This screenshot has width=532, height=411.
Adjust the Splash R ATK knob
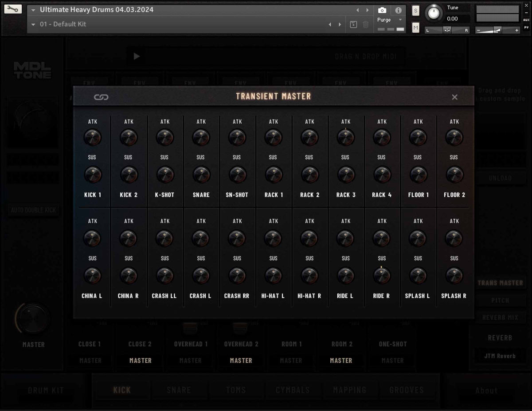(x=454, y=239)
